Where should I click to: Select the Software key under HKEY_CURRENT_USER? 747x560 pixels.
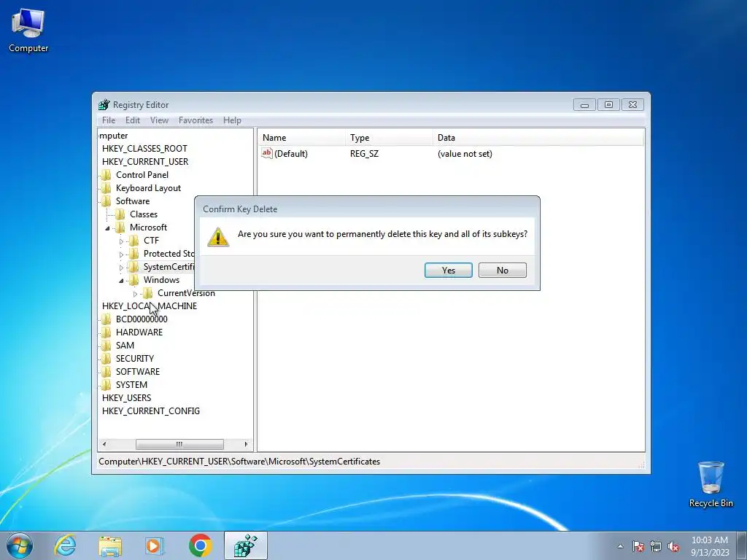tap(133, 201)
